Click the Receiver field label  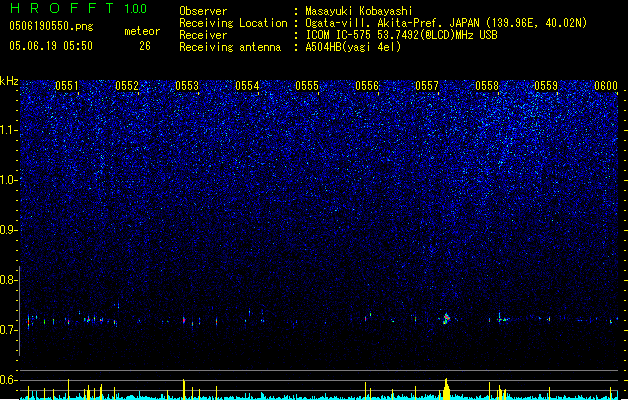point(203,35)
